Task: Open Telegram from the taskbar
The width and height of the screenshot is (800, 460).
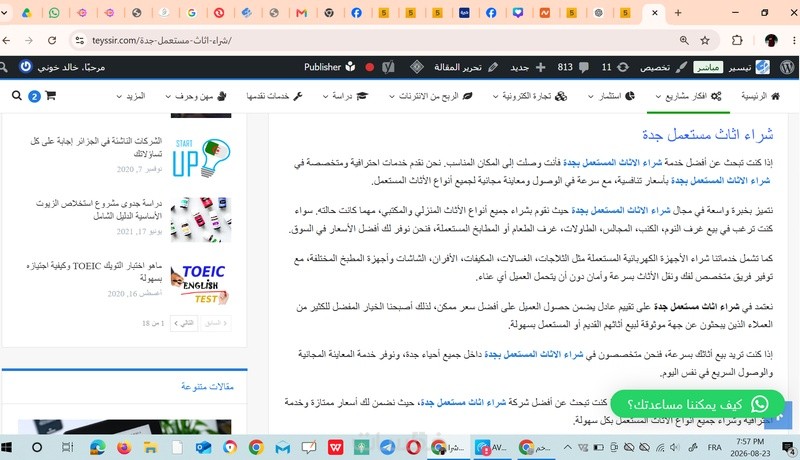Action: pyautogui.click(x=387, y=447)
